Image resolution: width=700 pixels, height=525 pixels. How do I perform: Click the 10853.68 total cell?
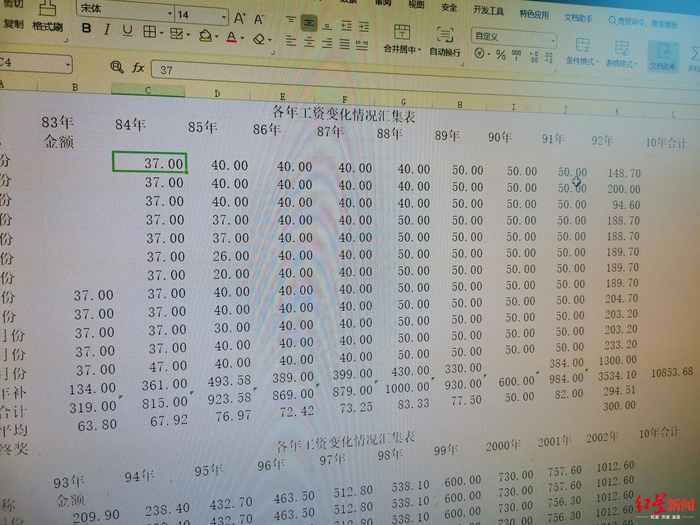click(672, 372)
